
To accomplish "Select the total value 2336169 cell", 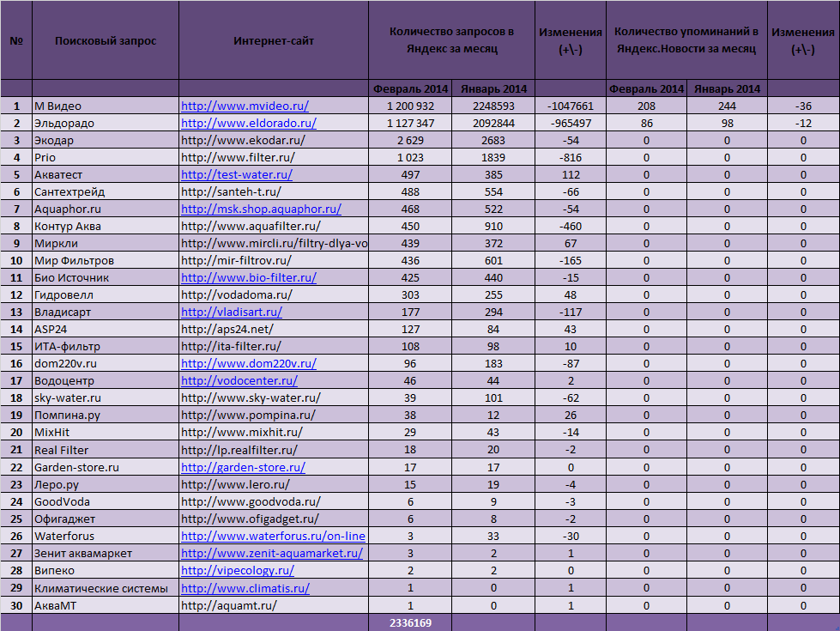I will 410,623.
